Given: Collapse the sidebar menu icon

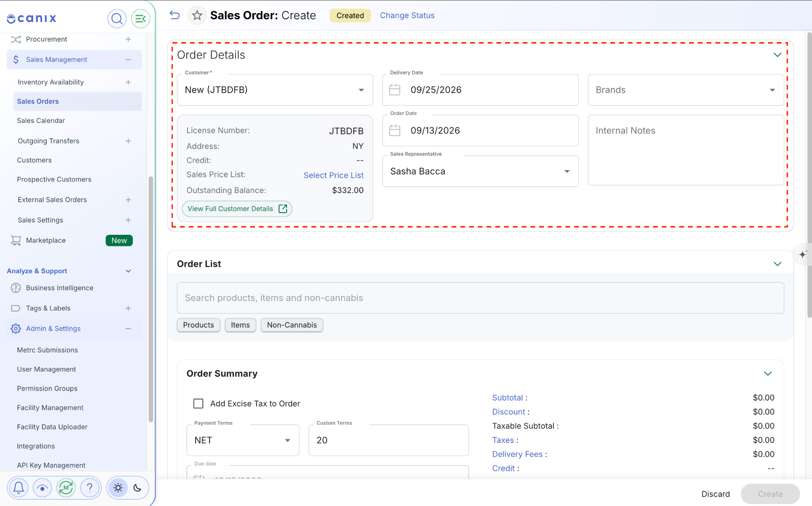Looking at the screenshot, I should 140,18.
